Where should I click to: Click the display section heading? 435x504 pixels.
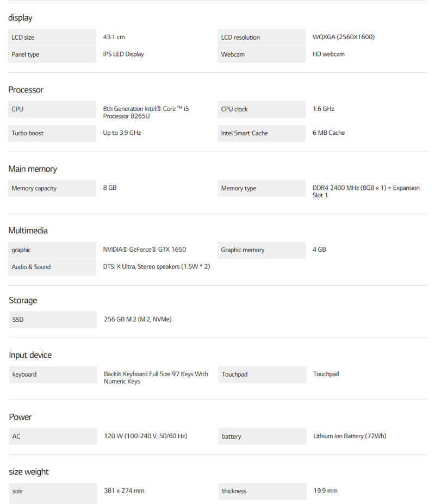coord(20,18)
